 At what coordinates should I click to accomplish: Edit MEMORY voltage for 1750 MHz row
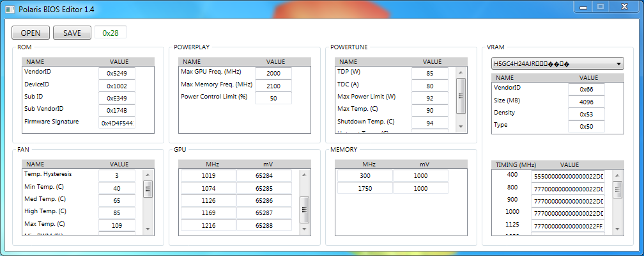tap(420, 188)
